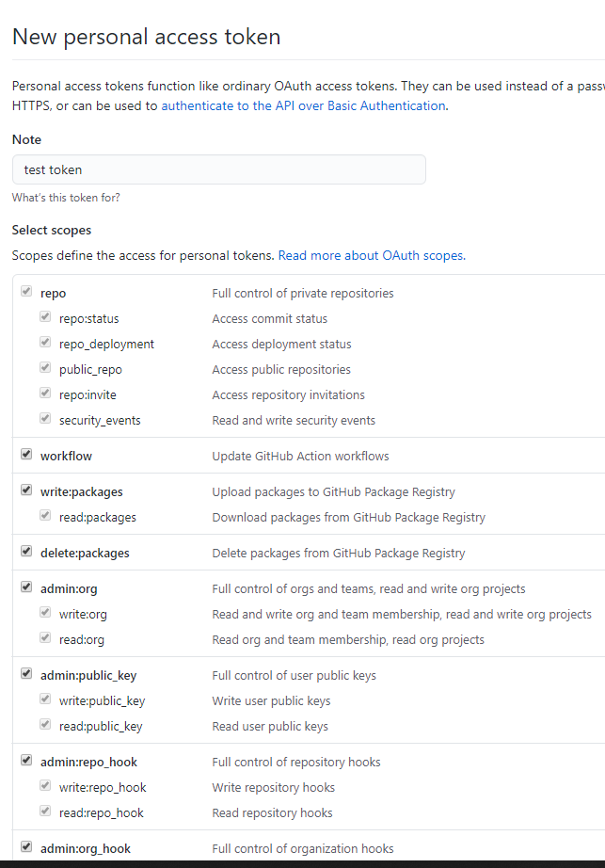The image size is (605, 868).
Task: Toggle the repo:invite checkbox
Action: pyautogui.click(x=45, y=393)
